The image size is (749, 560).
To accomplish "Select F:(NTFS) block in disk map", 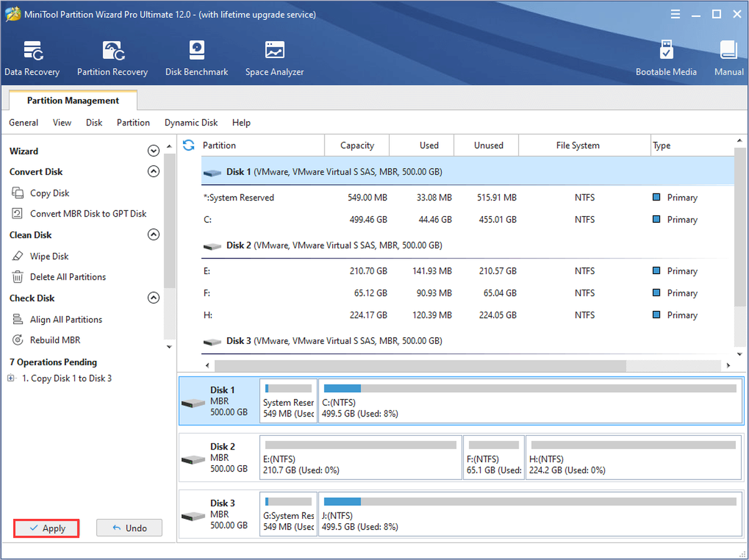I will pyautogui.click(x=494, y=458).
